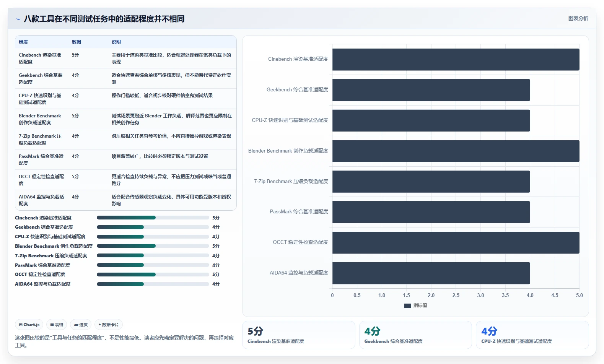Click the AIDA64 bar in the chart
Screen dimensions: 604x364
tap(431, 273)
